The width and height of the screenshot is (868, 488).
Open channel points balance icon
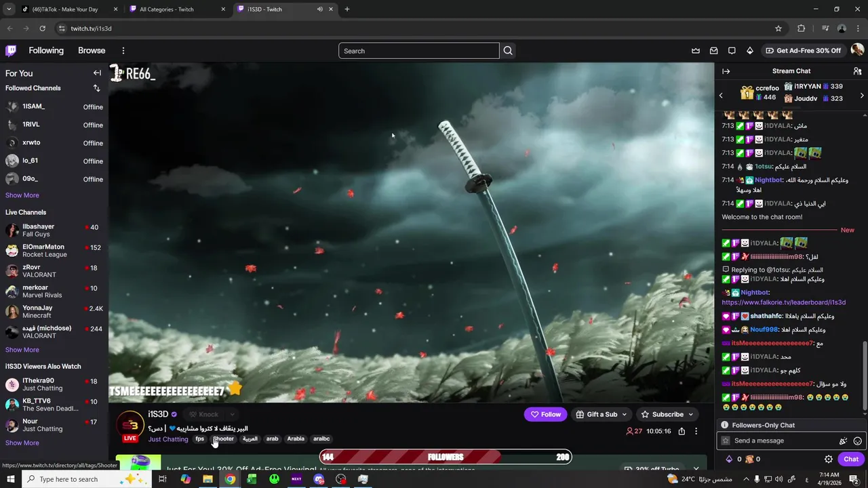[x=749, y=459]
